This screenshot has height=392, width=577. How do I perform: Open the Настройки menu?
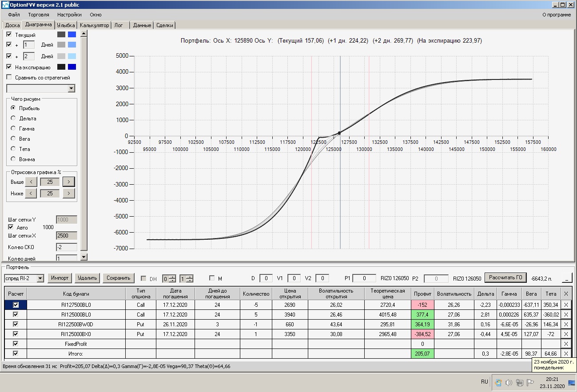(x=69, y=15)
